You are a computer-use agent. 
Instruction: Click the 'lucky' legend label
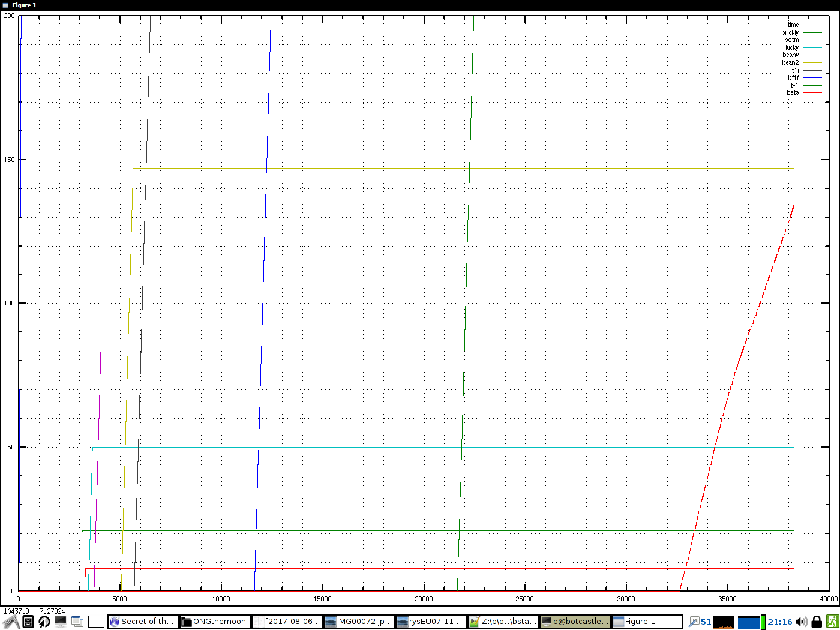(x=792, y=47)
